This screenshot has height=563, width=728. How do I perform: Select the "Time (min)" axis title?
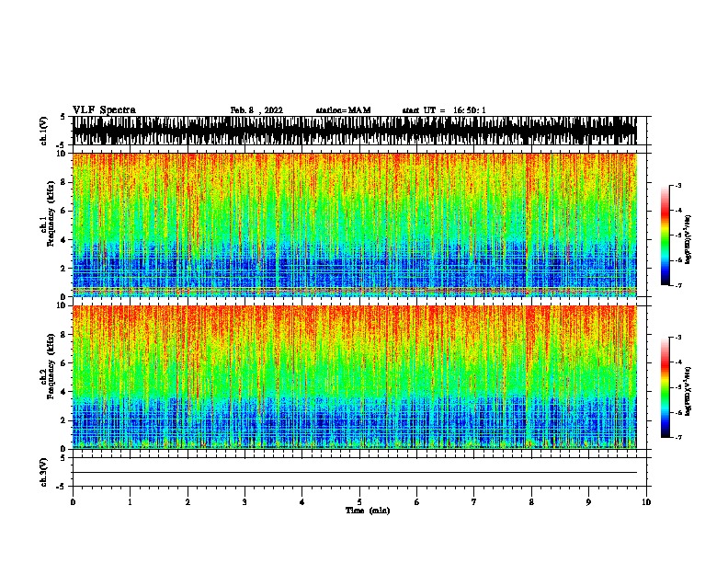pyautogui.click(x=368, y=511)
